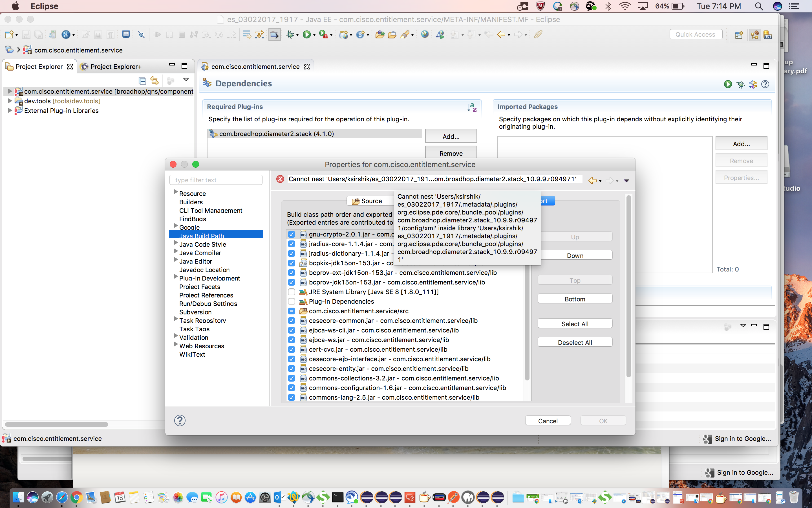This screenshot has height=508, width=812.
Task: Click the Run Last Tool toolbar icon
Action: pos(323,35)
